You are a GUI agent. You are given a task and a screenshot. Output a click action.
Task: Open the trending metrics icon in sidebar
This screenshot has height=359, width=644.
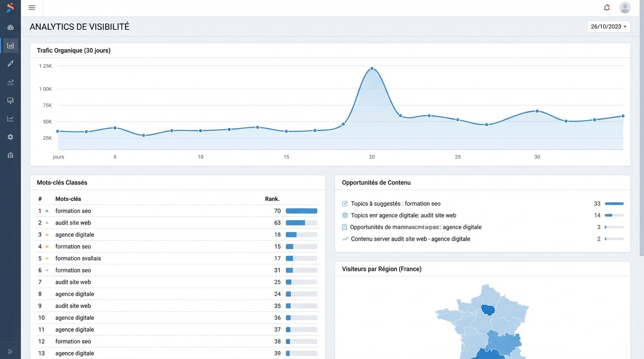coord(10,82)
